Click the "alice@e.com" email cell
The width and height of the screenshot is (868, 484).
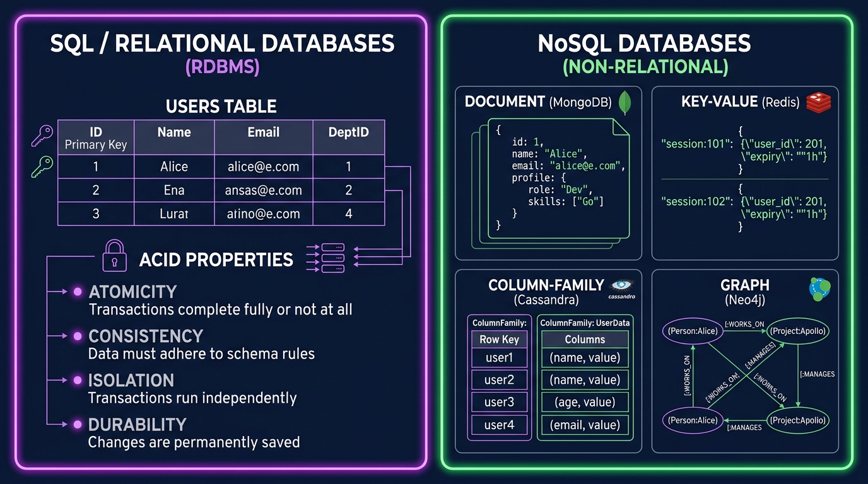tap(264, 167)
